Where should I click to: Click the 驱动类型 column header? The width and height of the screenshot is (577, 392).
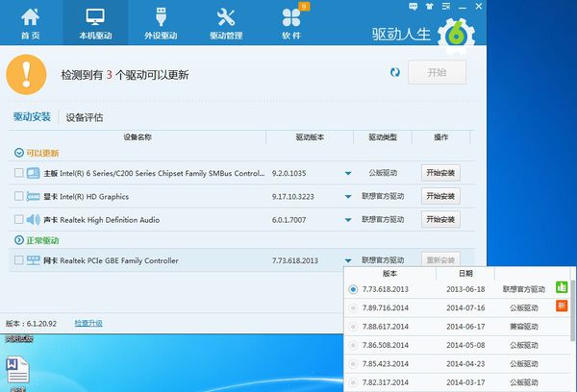[x=383, y=137]
